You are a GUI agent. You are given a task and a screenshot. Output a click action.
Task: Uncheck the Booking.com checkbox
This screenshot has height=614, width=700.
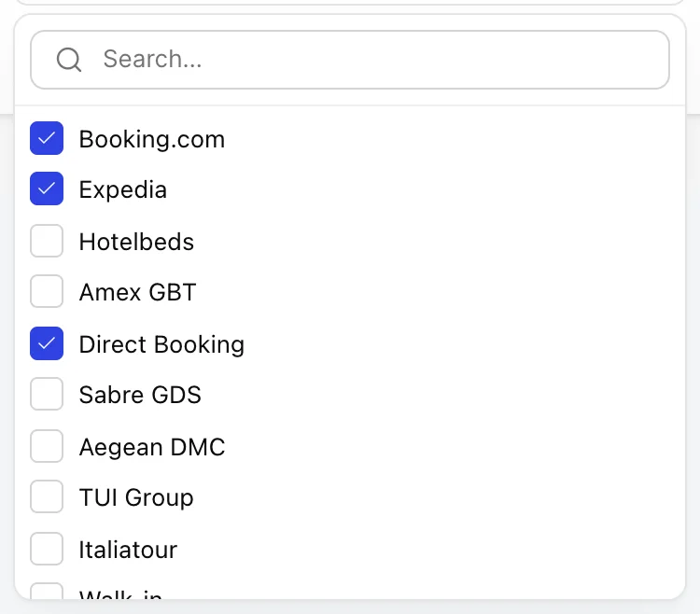point(47,138)
